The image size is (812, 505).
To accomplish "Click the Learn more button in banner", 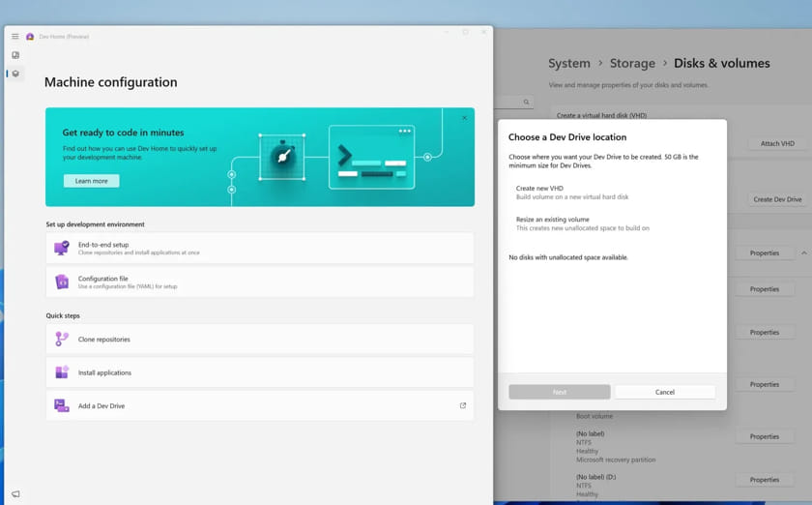I will click(91, 181).
